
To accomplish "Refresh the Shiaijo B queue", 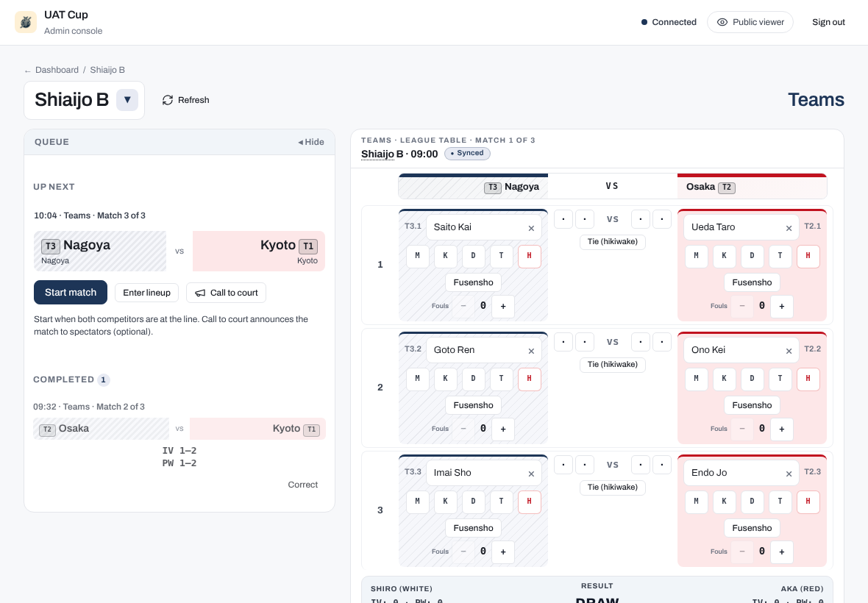I will 186,100.
